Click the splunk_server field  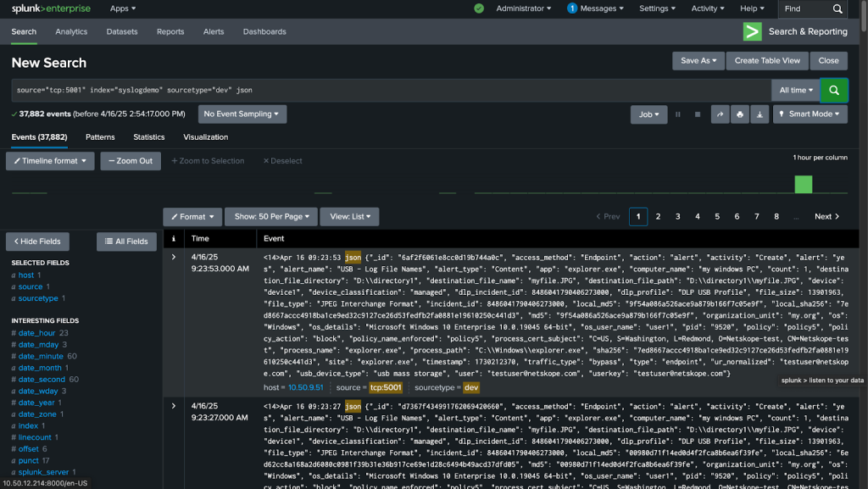pyautogui.click(x=43, y=472)
